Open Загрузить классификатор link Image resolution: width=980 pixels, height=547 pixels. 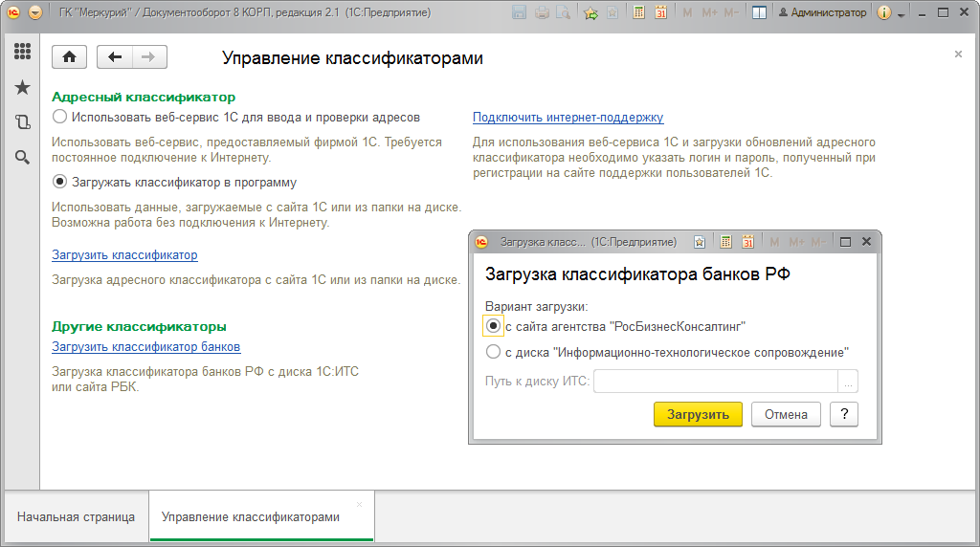pyautogui.click(x=124, y=254)
